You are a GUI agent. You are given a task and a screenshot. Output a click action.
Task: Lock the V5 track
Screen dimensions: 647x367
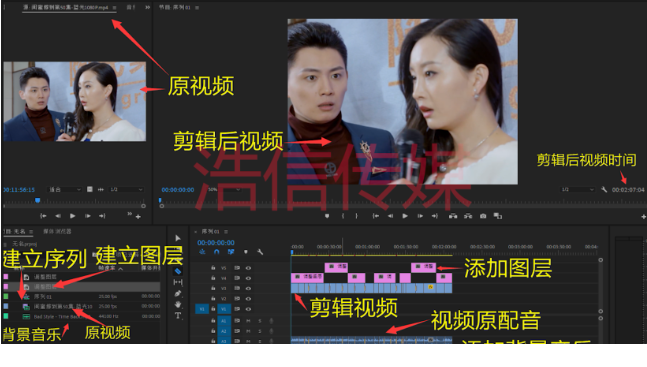tap(213, 268)
